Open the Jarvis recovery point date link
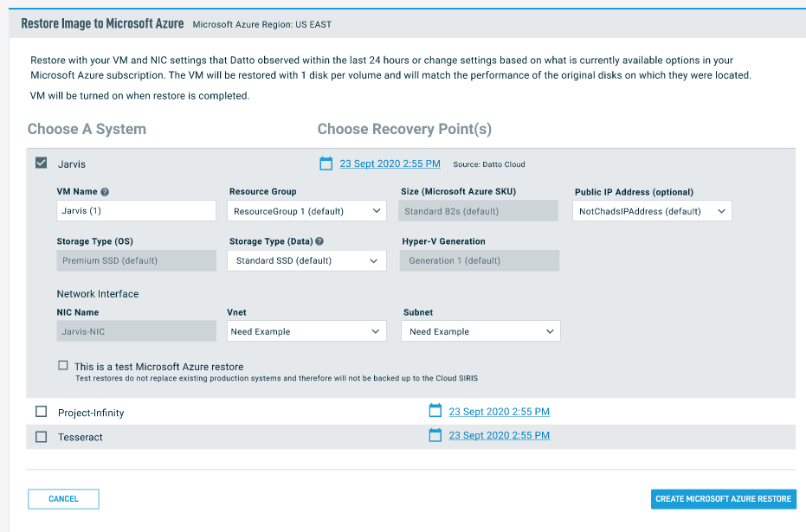 pos(390,163)
